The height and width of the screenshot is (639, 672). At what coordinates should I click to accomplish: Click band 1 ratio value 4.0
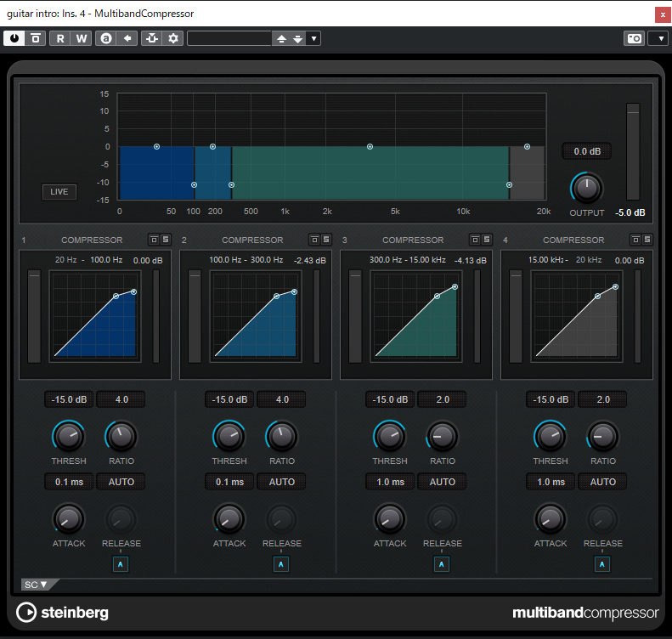(x=121, y=399)
